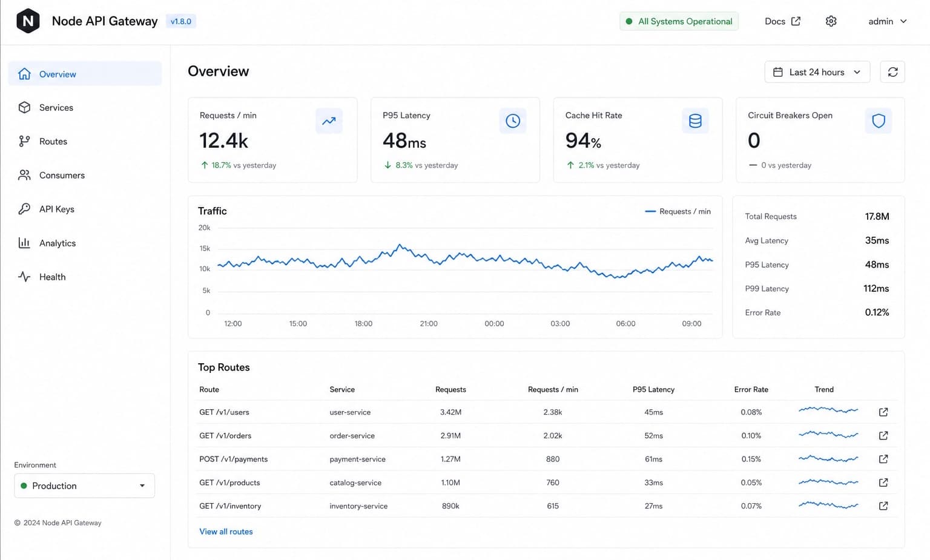The width and height of the screenshot is (930, 560).
Task: Click the Docs external link icon
Action: (796, 21)
